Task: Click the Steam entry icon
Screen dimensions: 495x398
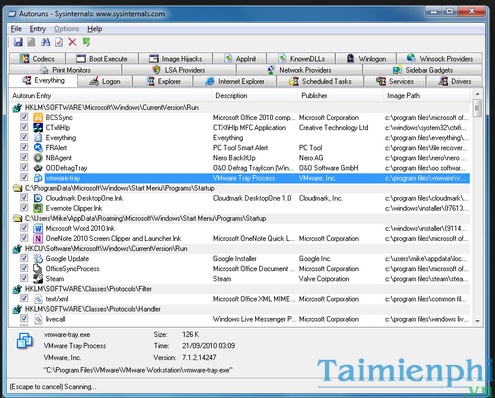Action: click(38, 279)
